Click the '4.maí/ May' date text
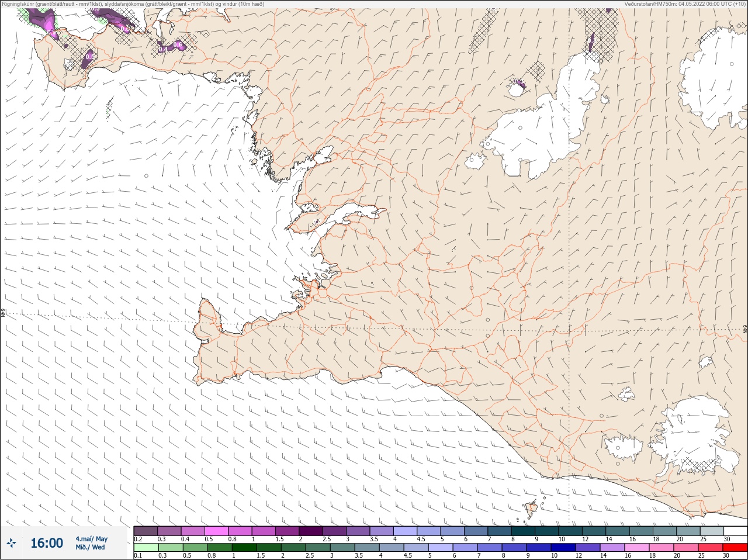Viewport: 748px width, 560px height. (x=91, y=539)
